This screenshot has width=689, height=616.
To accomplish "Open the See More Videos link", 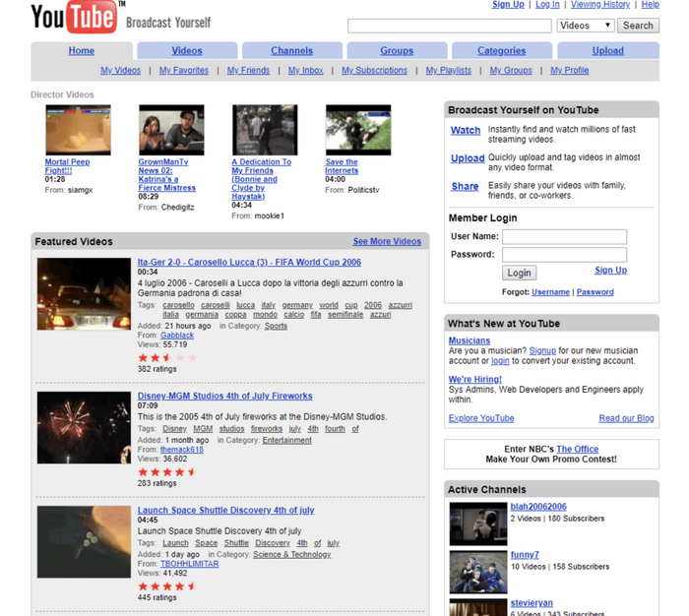I will [387, 241].
